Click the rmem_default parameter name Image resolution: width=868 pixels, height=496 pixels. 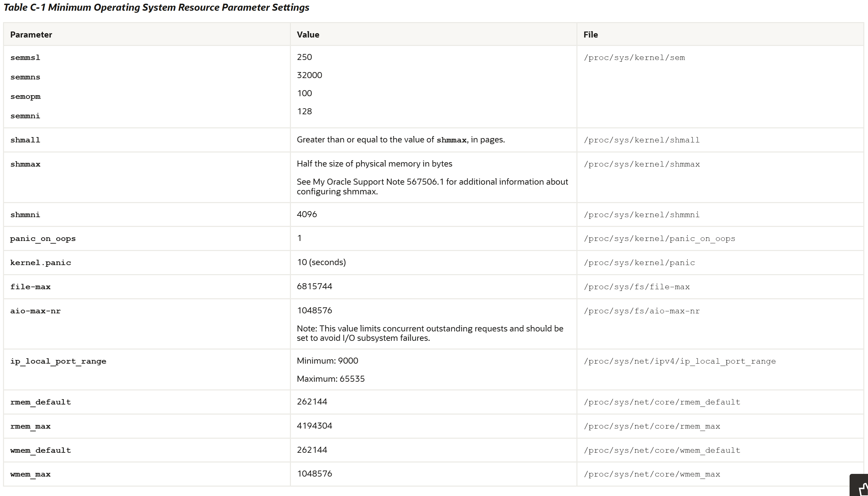point(41,402)
